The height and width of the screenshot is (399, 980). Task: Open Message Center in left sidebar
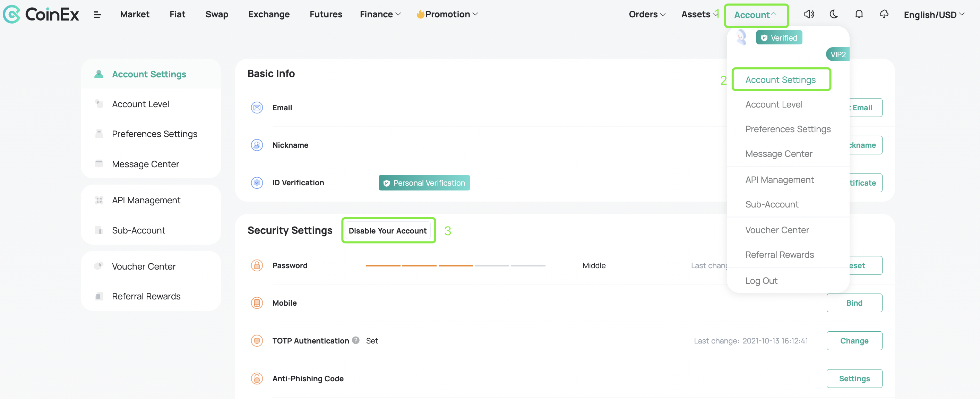coord(151,164)
